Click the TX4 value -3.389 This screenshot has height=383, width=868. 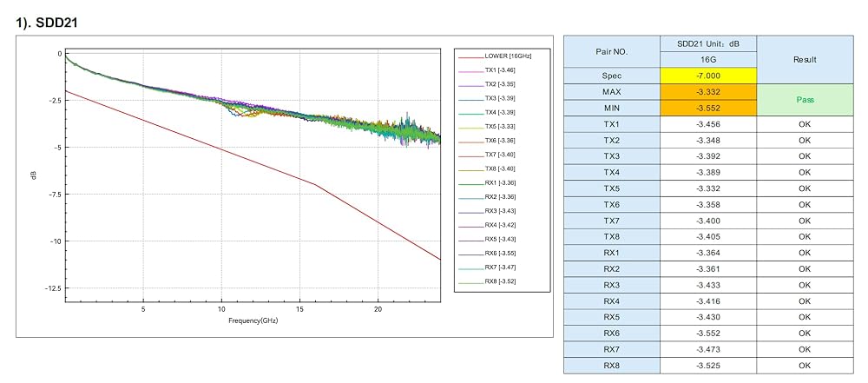708,172
